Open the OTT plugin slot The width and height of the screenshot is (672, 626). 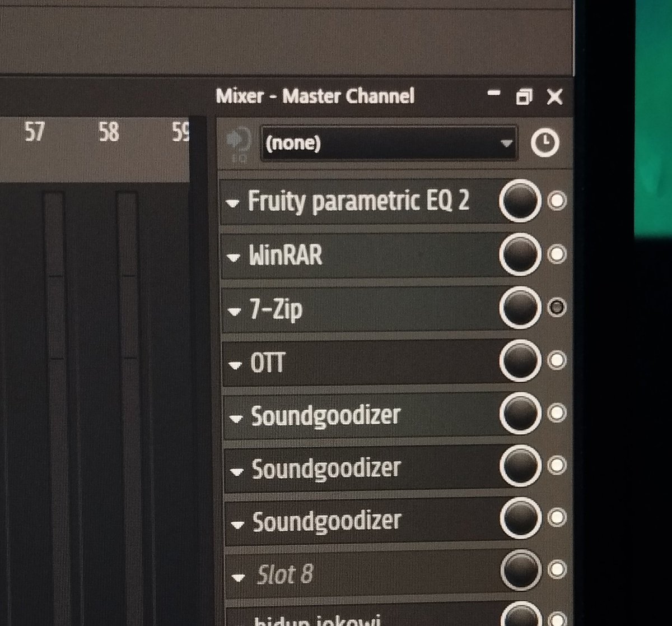click(268, 363)
